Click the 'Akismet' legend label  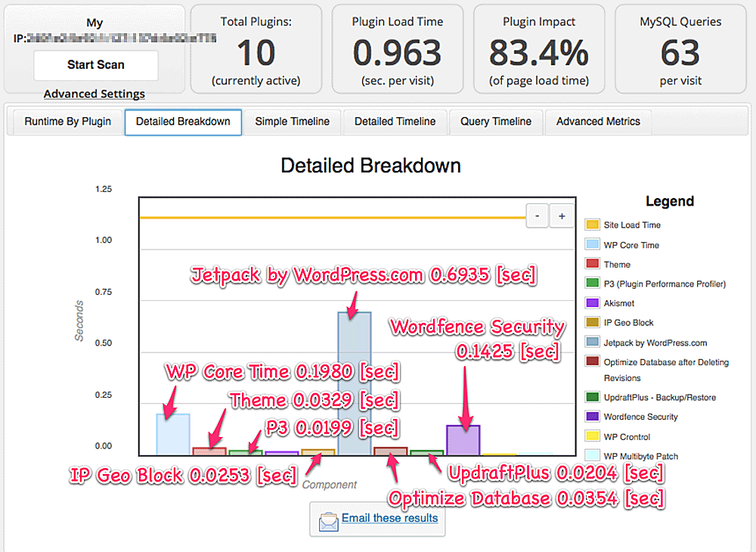tap(618, 303)
